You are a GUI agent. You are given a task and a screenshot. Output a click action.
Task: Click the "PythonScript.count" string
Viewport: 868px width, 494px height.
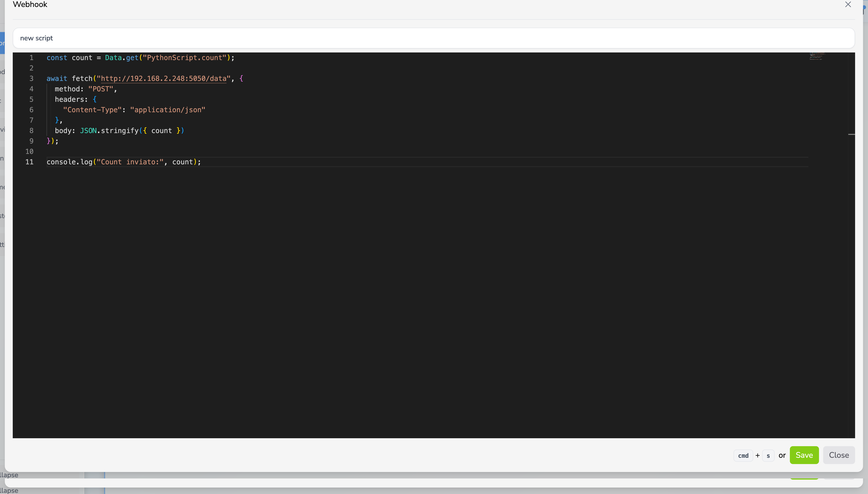tap(185, 58)
